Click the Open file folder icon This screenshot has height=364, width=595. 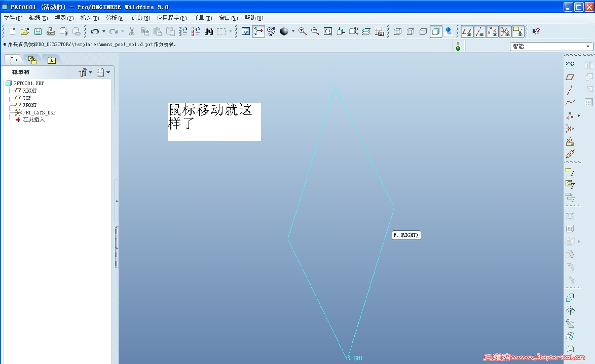tap(25, 31)
